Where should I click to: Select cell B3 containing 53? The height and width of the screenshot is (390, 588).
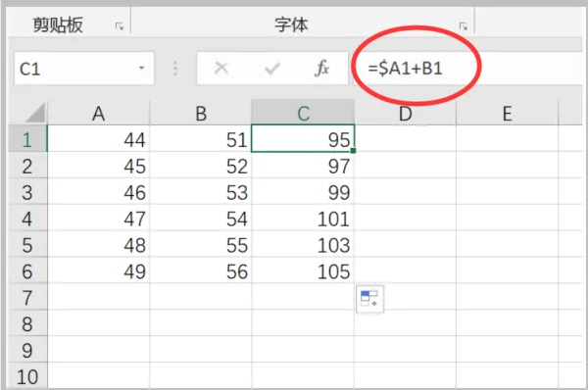click(x=201, y=192)
